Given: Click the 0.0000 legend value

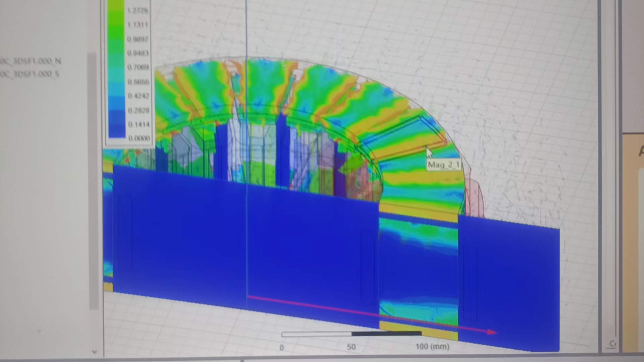Looking at the screenshot, I should coord(139,138).
